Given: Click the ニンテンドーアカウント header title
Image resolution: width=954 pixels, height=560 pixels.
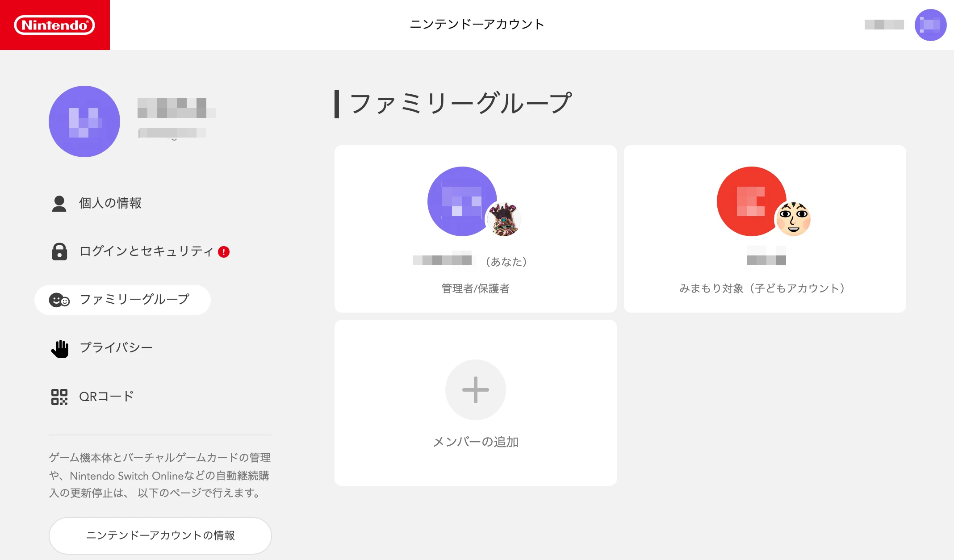Looking at the screenshot, I should pyautogui.click(x=477, y=24).
